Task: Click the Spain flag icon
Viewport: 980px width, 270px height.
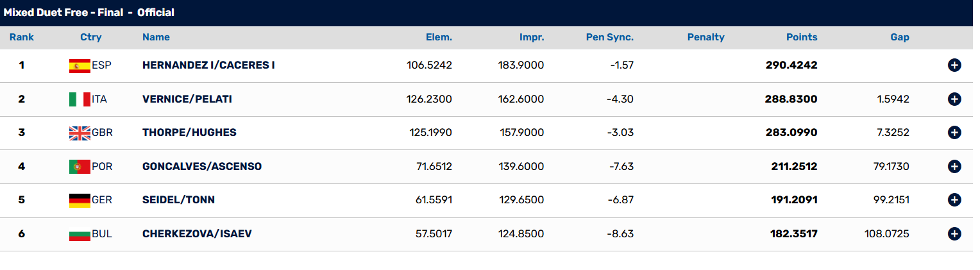Action: click(80, 65)
